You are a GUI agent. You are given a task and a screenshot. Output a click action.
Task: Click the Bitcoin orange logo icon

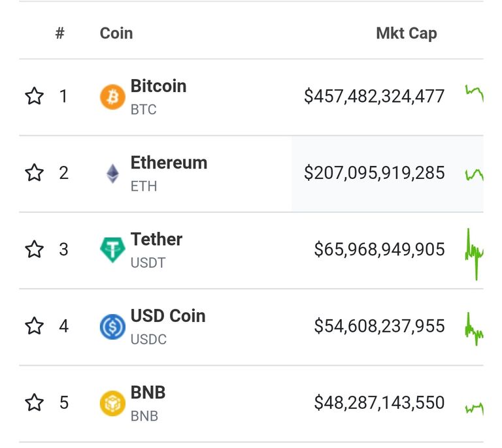(112, 97)
